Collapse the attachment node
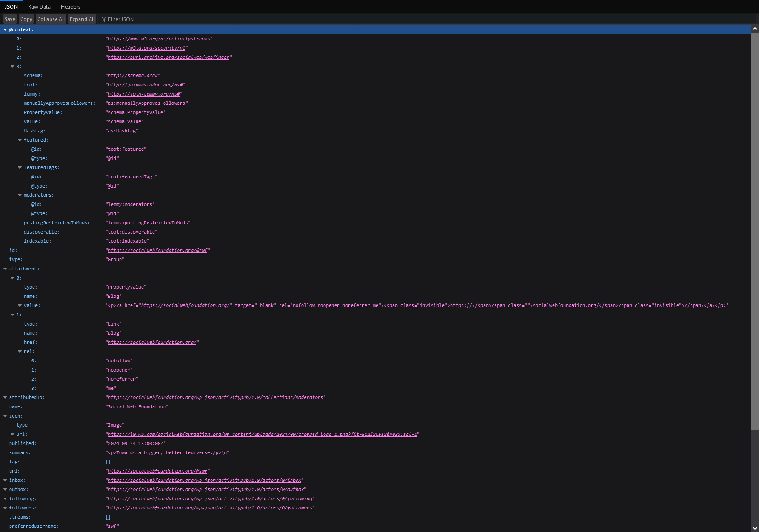This screenshot has width=759, height=532. [5, 269]
